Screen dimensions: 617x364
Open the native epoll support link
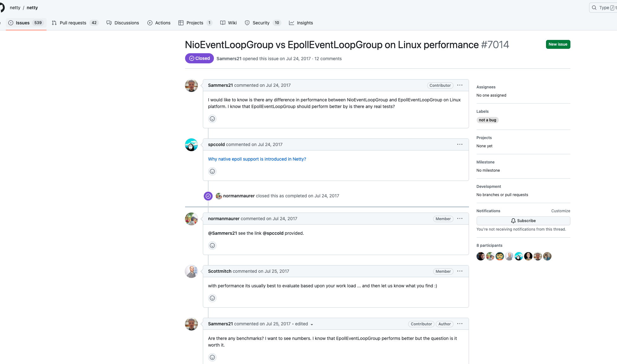click(x=257, y=159)
